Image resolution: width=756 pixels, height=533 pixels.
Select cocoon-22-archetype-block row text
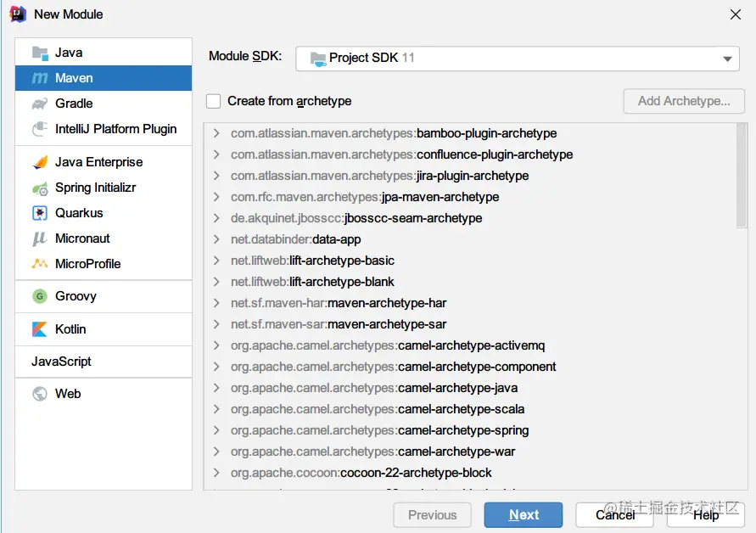pos(361,473)
